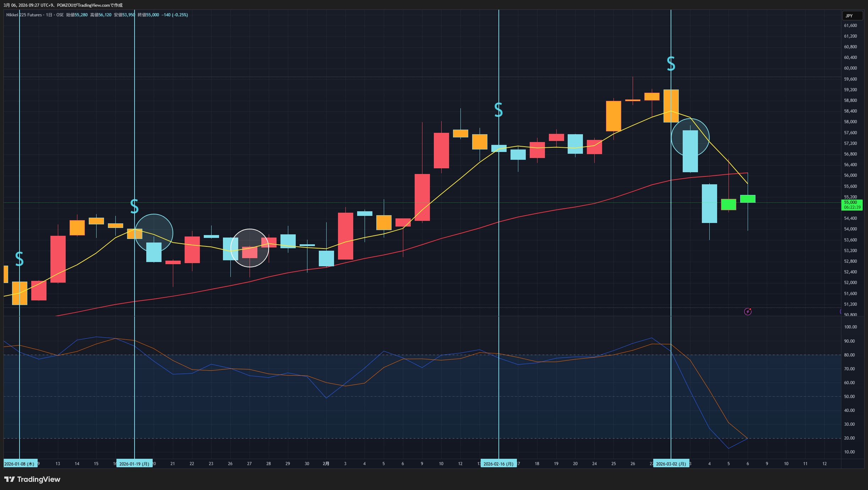Click the 2026-02-16 (月) date label
This screenshot has height=490, width=868.
coord(498,464)
